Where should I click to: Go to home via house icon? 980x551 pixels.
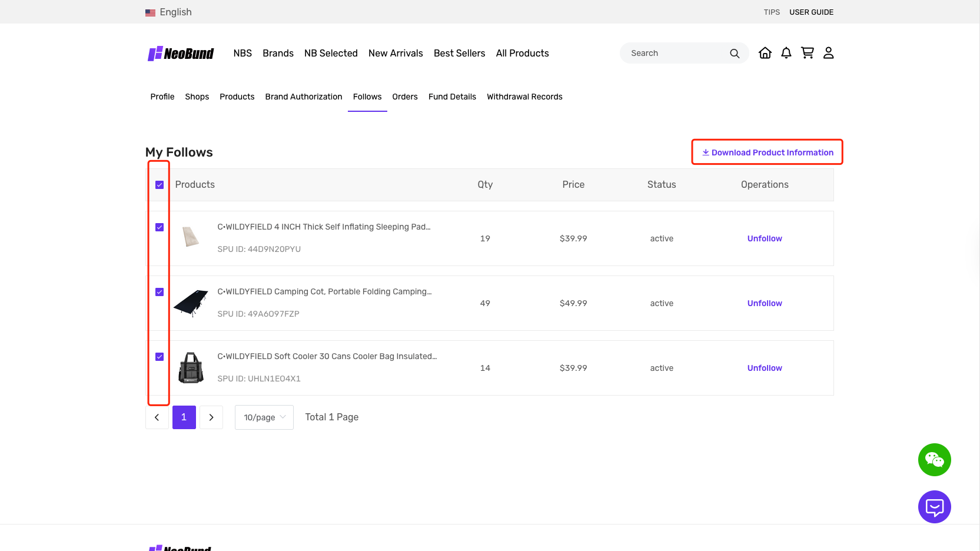click(765, 53)
